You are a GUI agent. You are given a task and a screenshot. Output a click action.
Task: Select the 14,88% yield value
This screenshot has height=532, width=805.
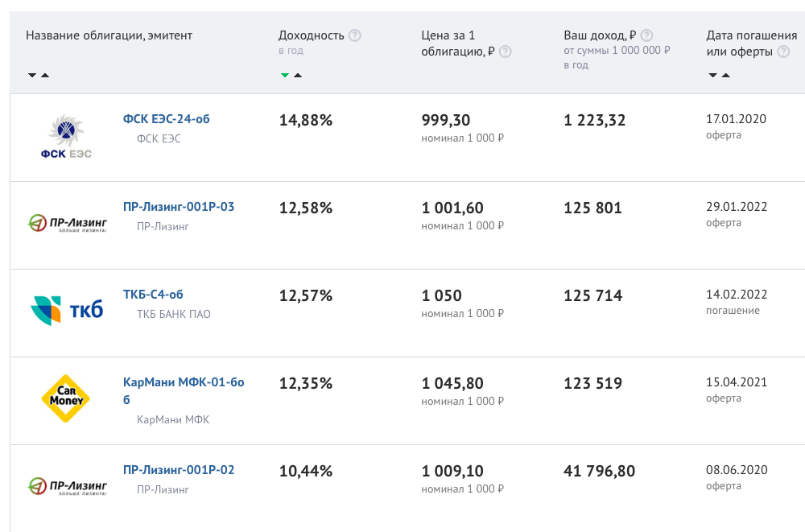[305, 120]
